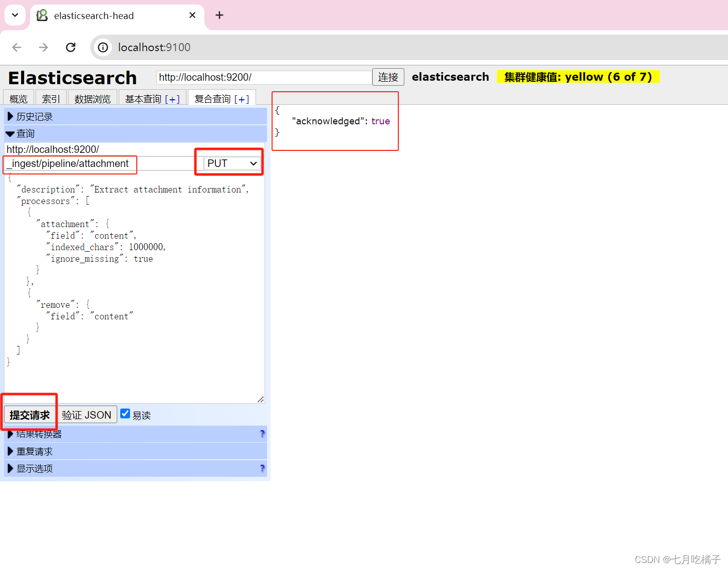Click the "acknowledged" key in response

[x=328, y=121]
